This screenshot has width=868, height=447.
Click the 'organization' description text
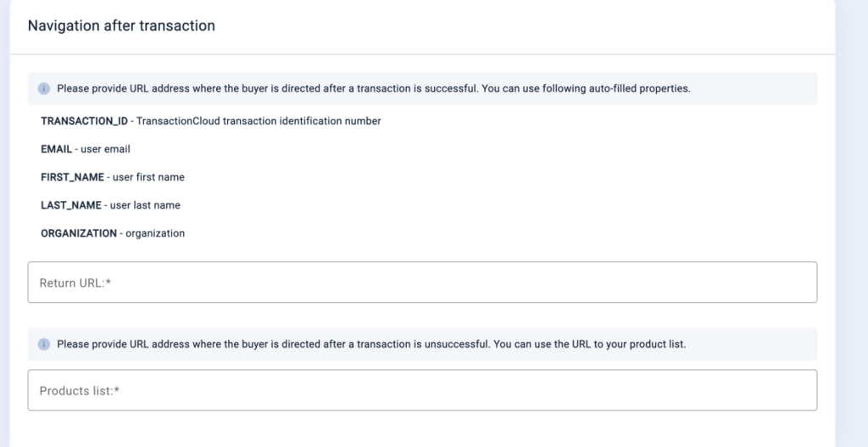155,234
